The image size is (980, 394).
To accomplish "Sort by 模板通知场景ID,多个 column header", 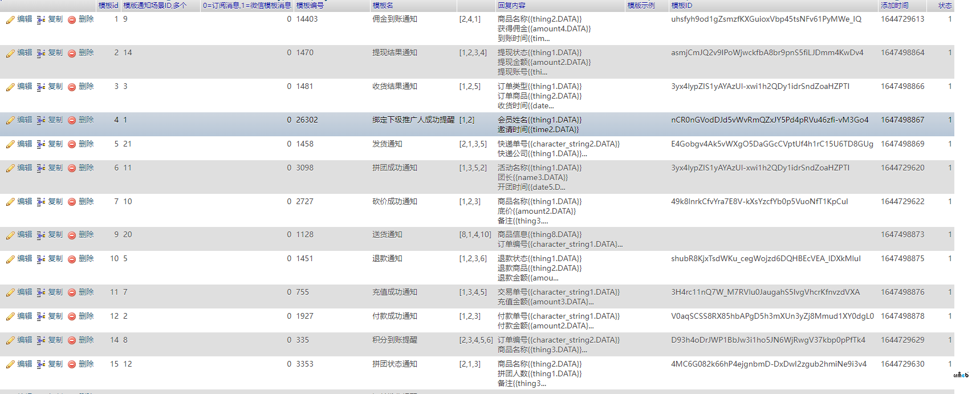I will coord(155,6).
